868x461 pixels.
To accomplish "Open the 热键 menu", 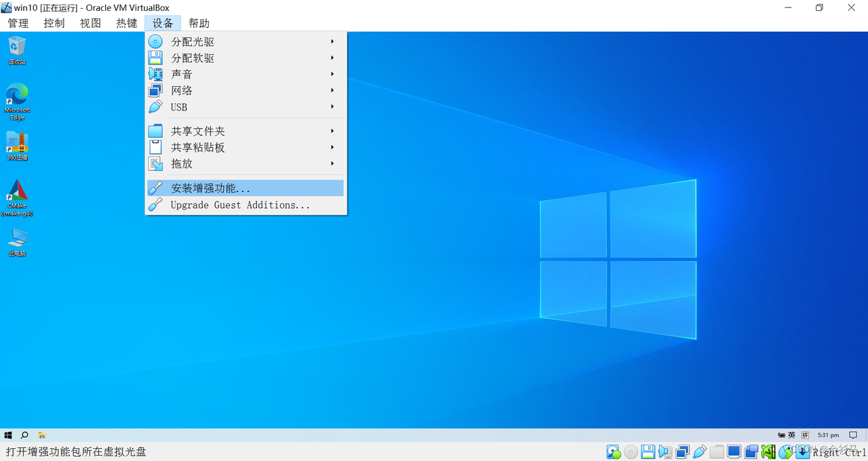I will 127,23.
